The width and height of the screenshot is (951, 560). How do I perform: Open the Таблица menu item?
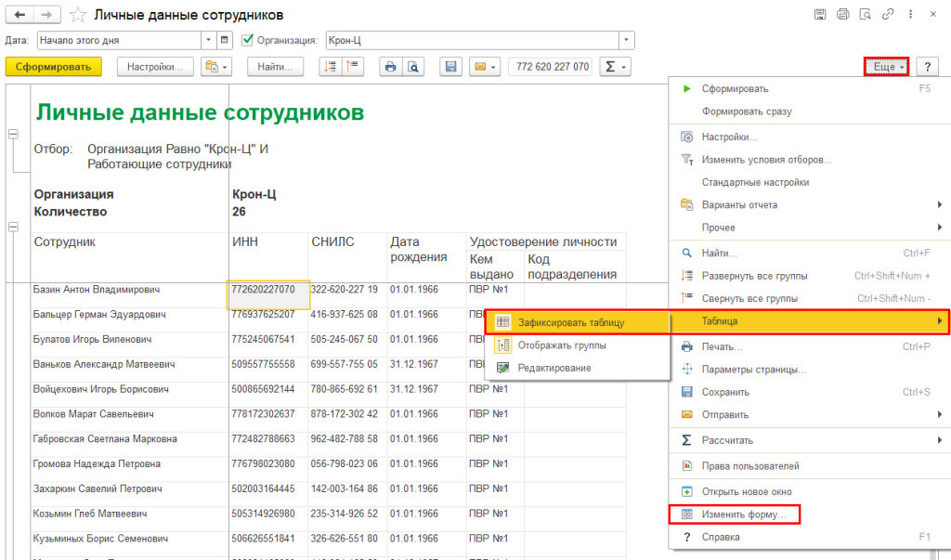[x=809, y=321]
